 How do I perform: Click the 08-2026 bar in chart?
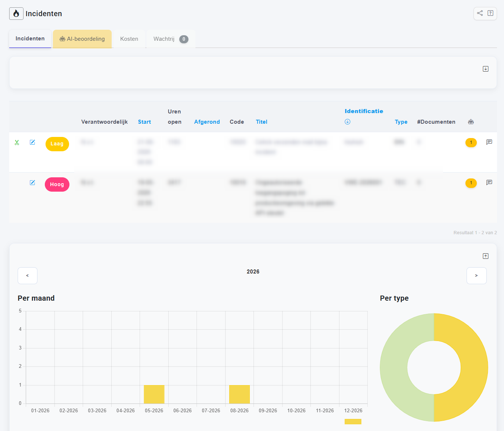click(240, 394)
